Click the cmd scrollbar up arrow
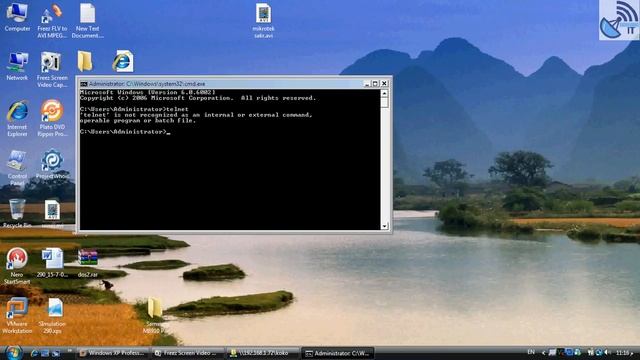The image size is (640, 360). click(384, 93)
